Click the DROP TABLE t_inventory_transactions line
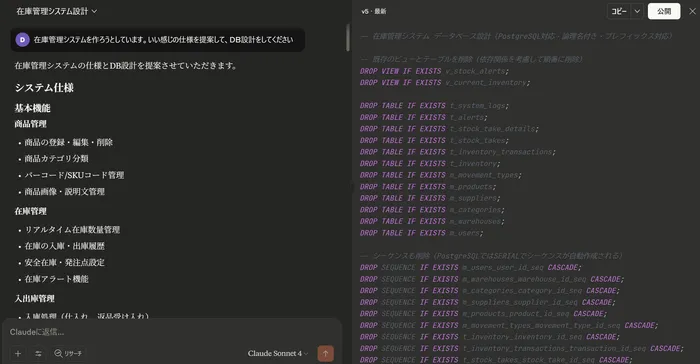700x364 pixels. pyautogui.click(x=458, y=152)
